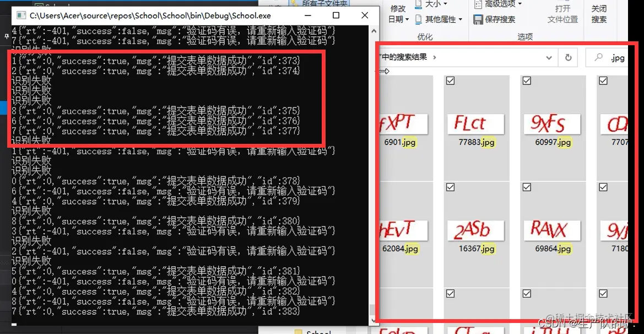
Task: Click console line with id 376
Action: pos(156,121)
